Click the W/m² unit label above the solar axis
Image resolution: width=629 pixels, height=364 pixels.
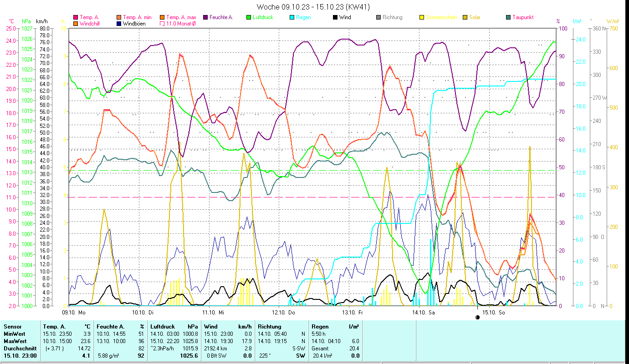[613, 21]
